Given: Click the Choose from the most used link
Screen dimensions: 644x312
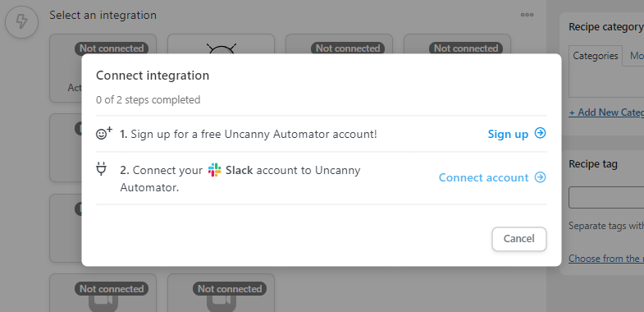Looking at the screenshot, I should pyautogui.click(x=606, y=258).
